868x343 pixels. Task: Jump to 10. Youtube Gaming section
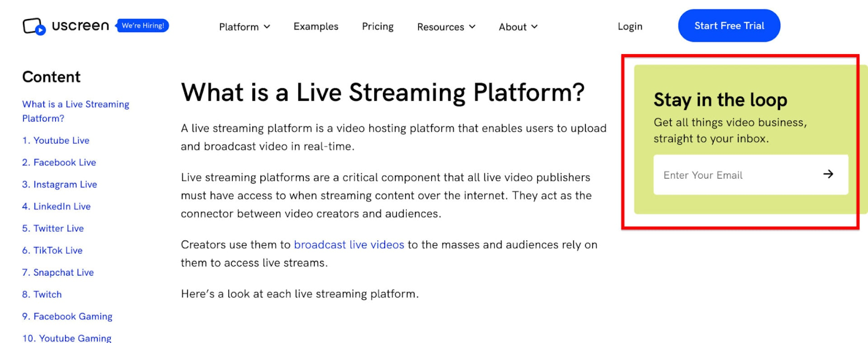pyautogui.click(x=67, y=338)
